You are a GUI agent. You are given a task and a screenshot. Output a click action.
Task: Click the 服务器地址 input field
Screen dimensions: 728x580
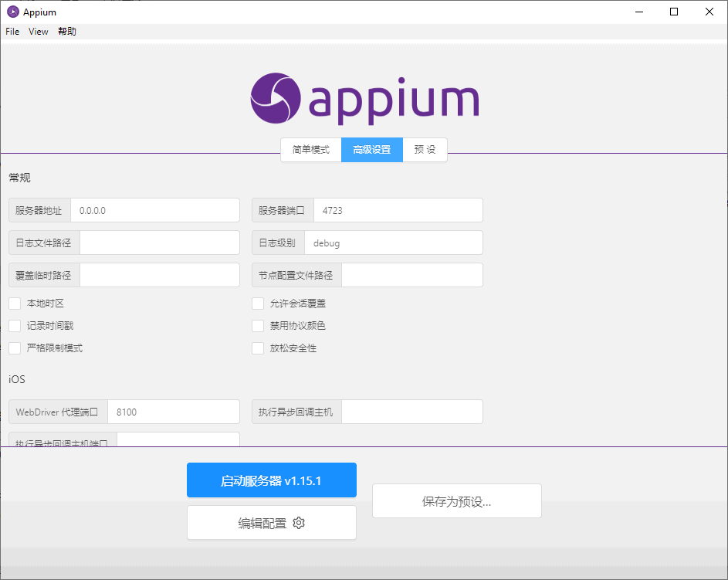pos(155,210)
